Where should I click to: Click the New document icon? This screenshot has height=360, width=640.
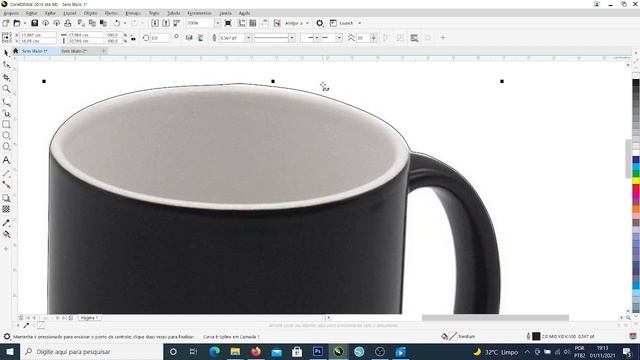coord(6,23)
